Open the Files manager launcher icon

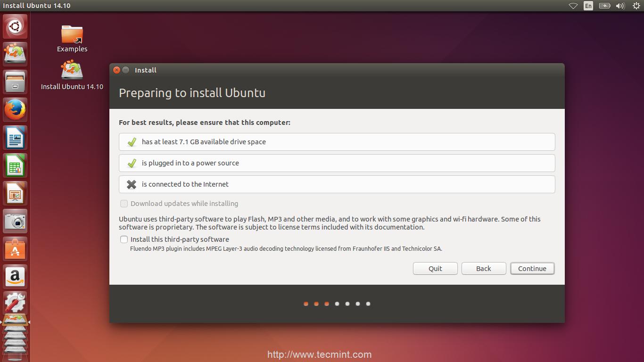(x=15, y=82)
